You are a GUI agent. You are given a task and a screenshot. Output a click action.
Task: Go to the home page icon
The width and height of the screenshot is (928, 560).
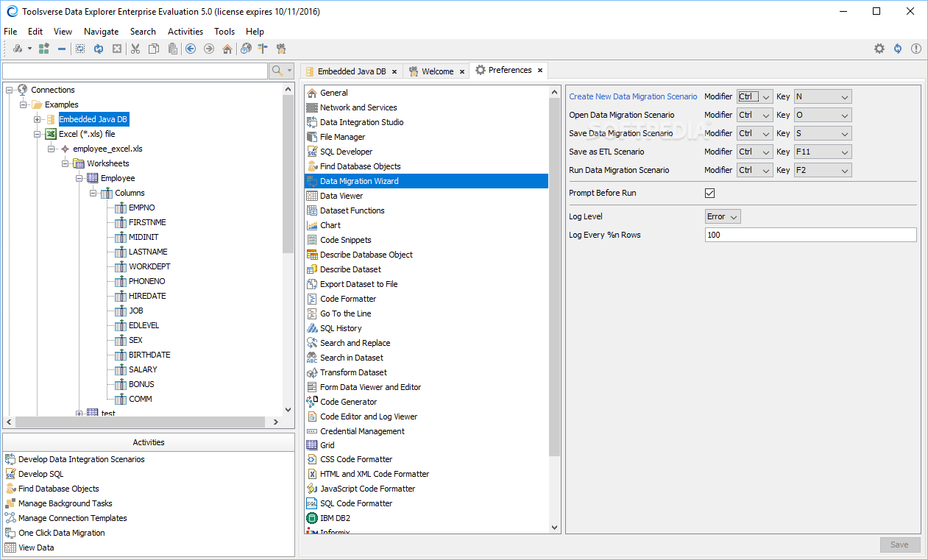point(227,49)
